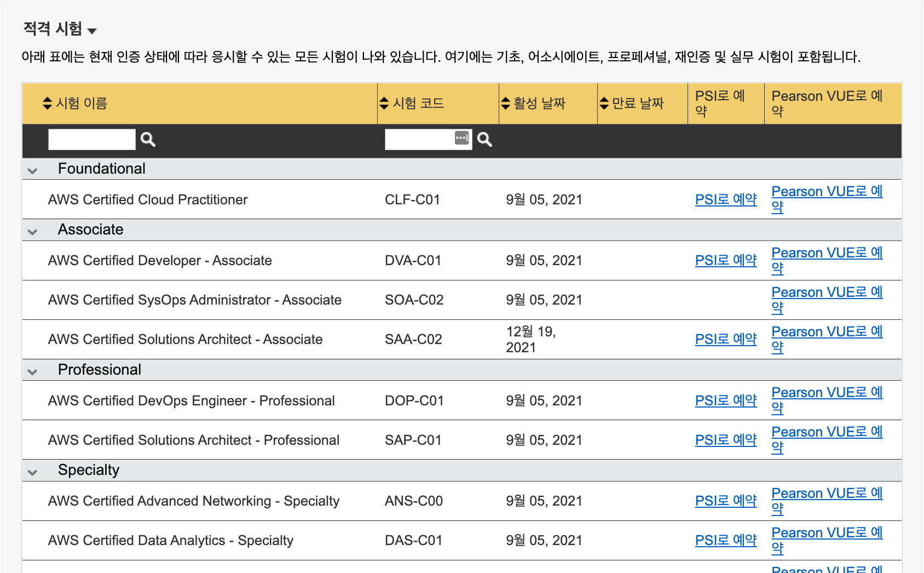Open PSI로 예약 for Solutions Architect - Professional

click(726, 440)
